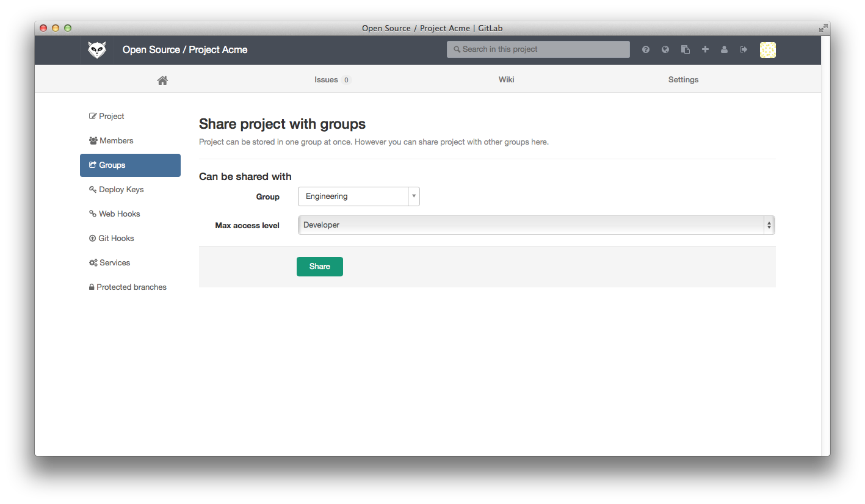865x504 pixels.
Task: Expand the Max access level selector
Action: (769, 225)
